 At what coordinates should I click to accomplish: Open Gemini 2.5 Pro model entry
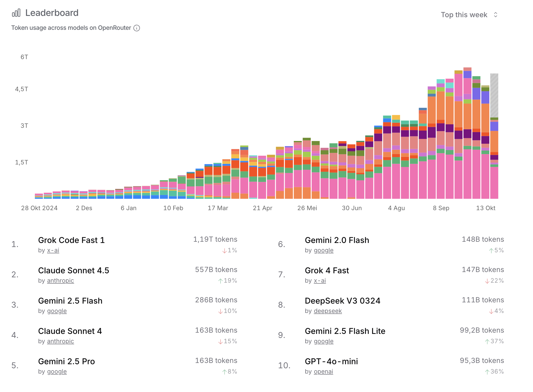point(66,361)
